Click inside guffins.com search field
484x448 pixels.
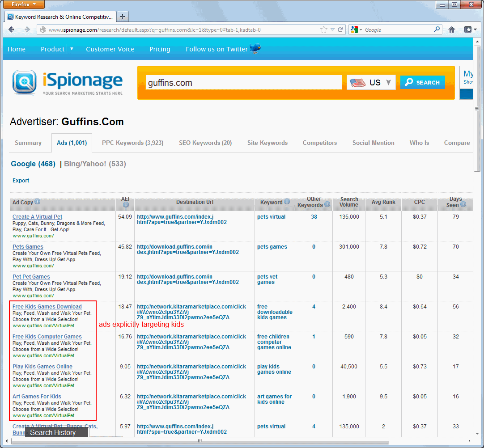coord(243,82)
